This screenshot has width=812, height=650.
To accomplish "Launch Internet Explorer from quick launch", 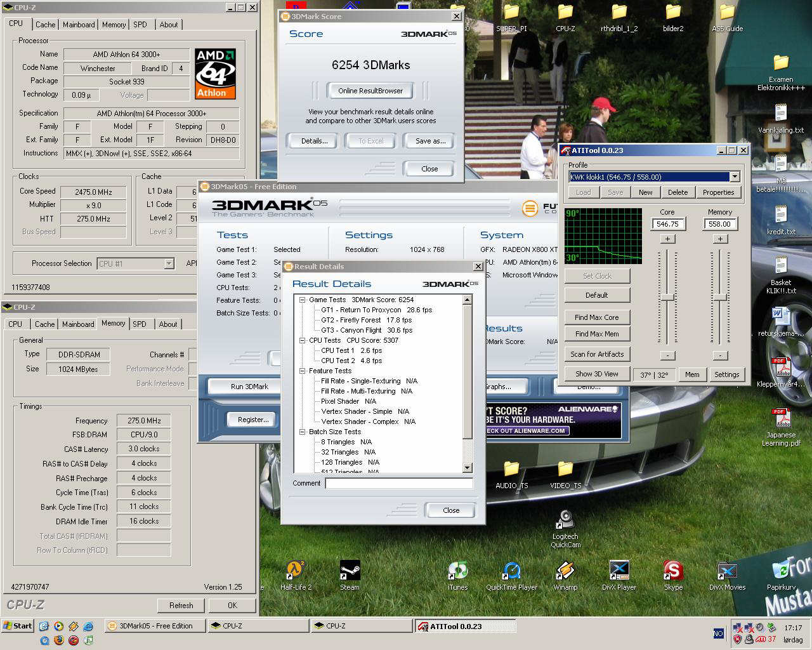I will click(88, 627).
